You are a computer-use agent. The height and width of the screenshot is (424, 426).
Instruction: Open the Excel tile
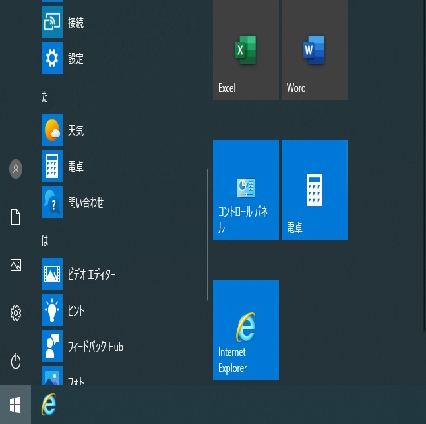tap(246, 49)
